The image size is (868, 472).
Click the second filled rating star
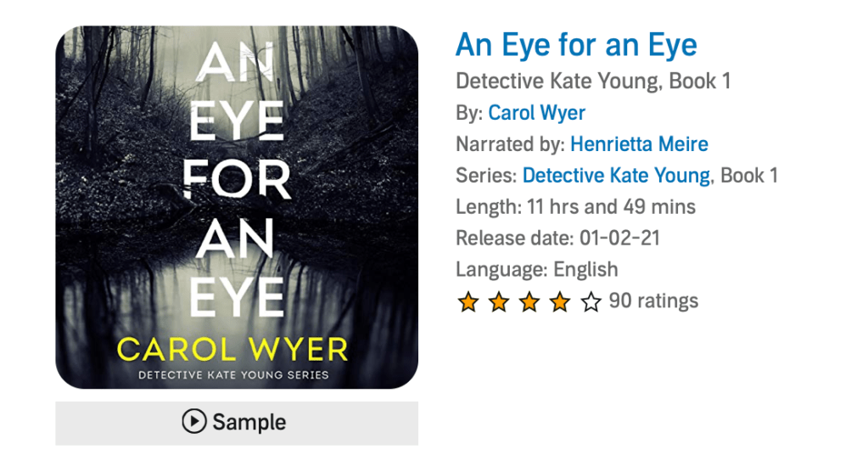(x=498, y=301)
